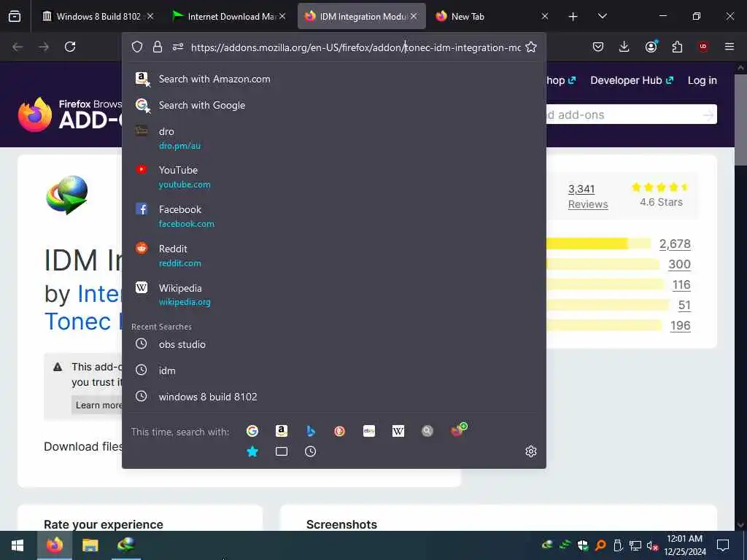Close the New Tab tab
747x560 pixels.
pyautogui.click(x=545, y=17)
